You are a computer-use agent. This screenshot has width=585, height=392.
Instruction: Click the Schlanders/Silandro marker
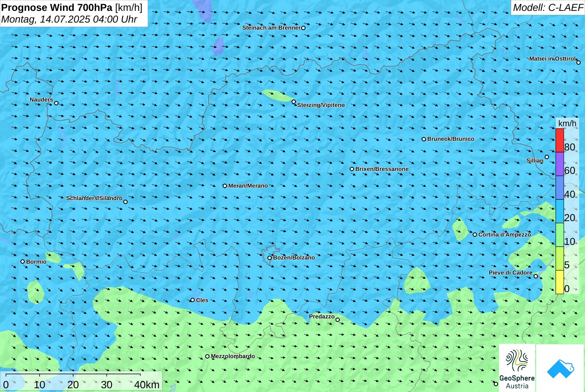point(125,202)
